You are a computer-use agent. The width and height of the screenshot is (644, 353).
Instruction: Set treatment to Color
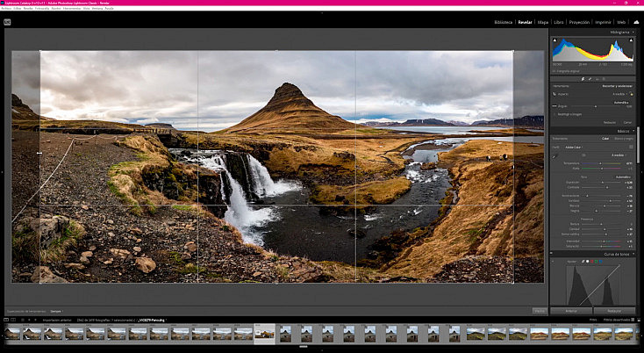pyautogui.click(x=605, y=139)
